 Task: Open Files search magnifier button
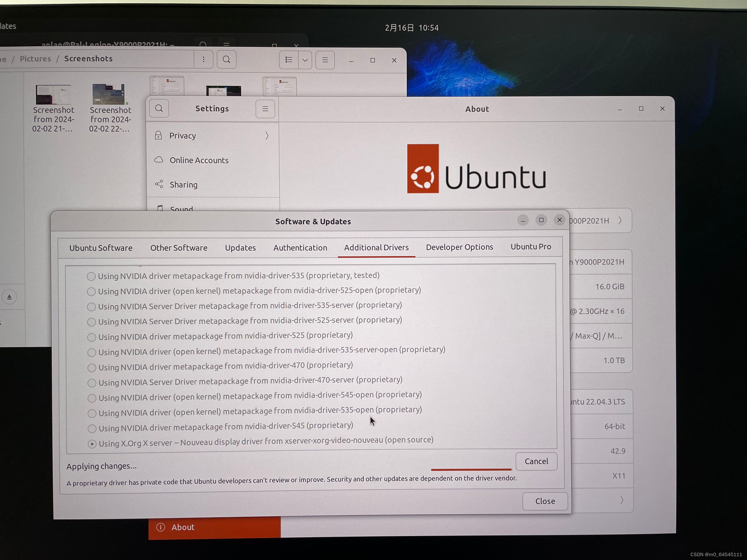[x=227, y=60]
